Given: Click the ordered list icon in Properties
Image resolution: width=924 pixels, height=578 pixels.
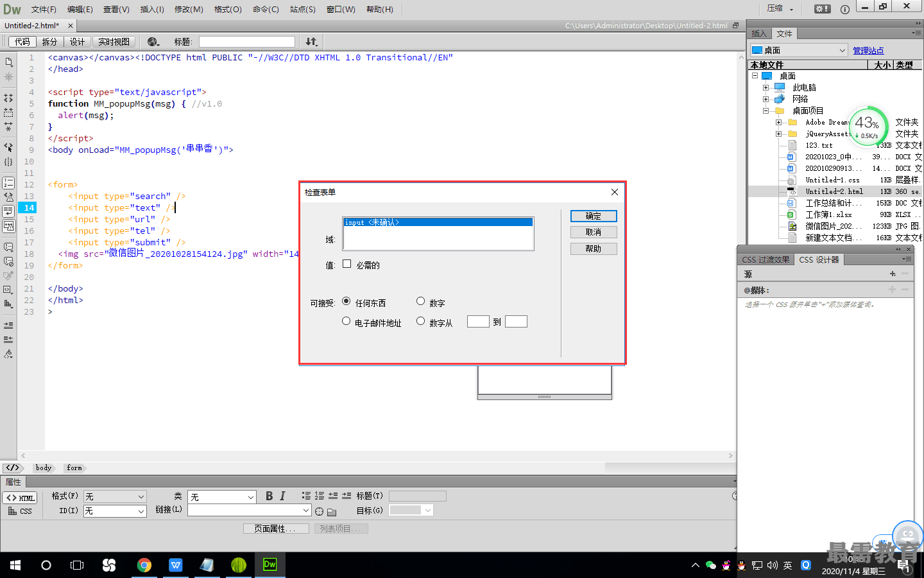Looking at the screenshot, I should 320,496.
